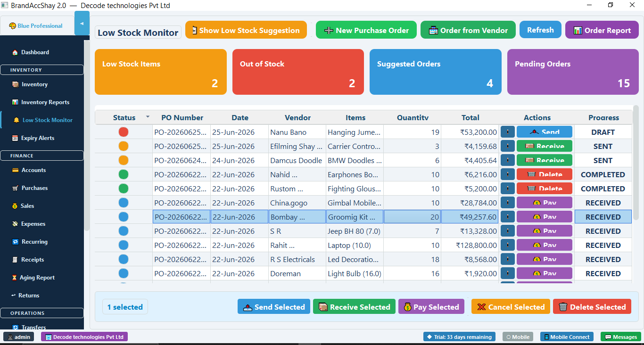Screen dimensions: 644x345
Task: Click Send Selected in the bulk bar
Action: (x=274, y=307)
